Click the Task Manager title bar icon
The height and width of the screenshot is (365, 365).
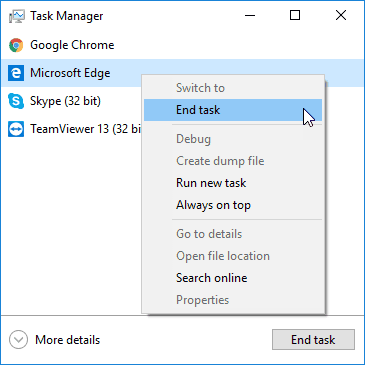point(16,16)
